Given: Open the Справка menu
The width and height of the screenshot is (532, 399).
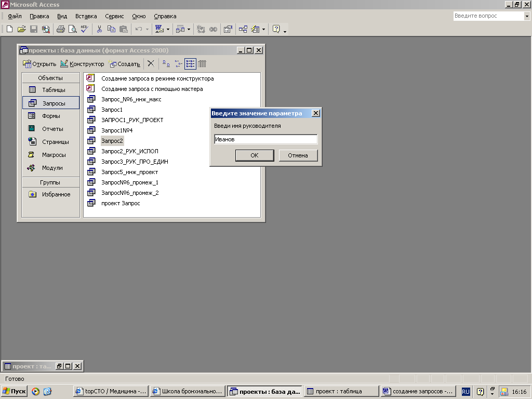Looking at the screenshot, I should 165,16.
